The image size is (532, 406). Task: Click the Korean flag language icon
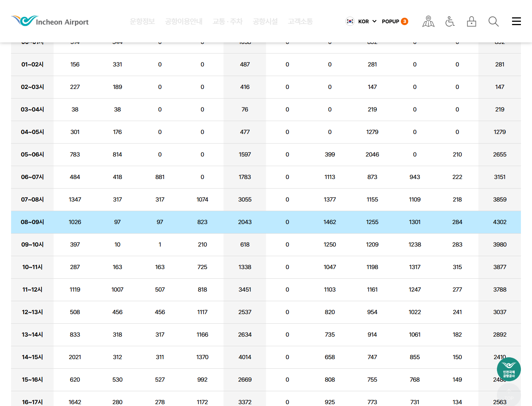pyautogui.click(x=350, y=21)
